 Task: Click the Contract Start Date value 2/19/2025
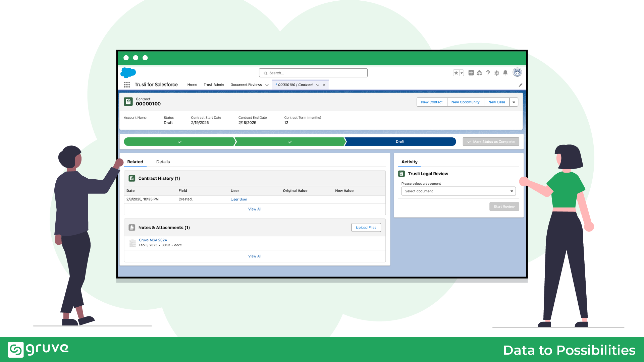tap(200, 123)
